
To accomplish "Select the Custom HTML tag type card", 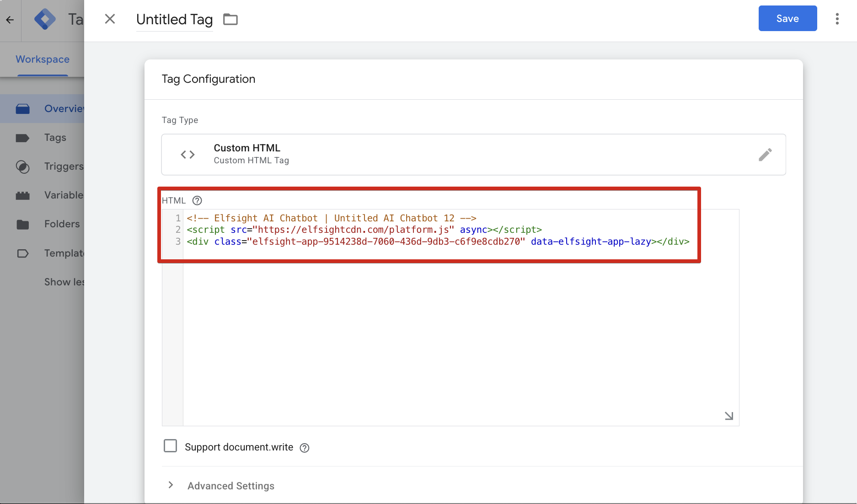I will [474, 155].
